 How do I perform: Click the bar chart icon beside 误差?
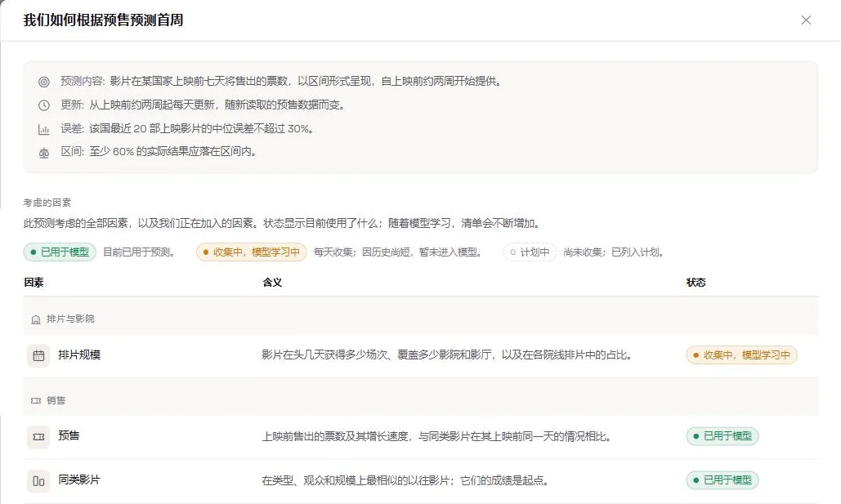[x=44, y=129]
